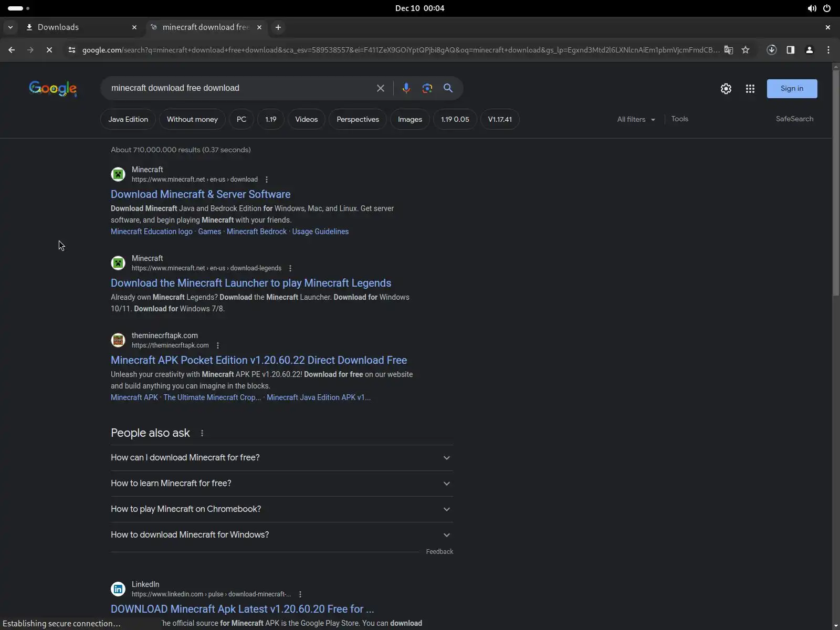
Task: Open the Minecraft Bedrock sitelink
Action: (257, 232)
